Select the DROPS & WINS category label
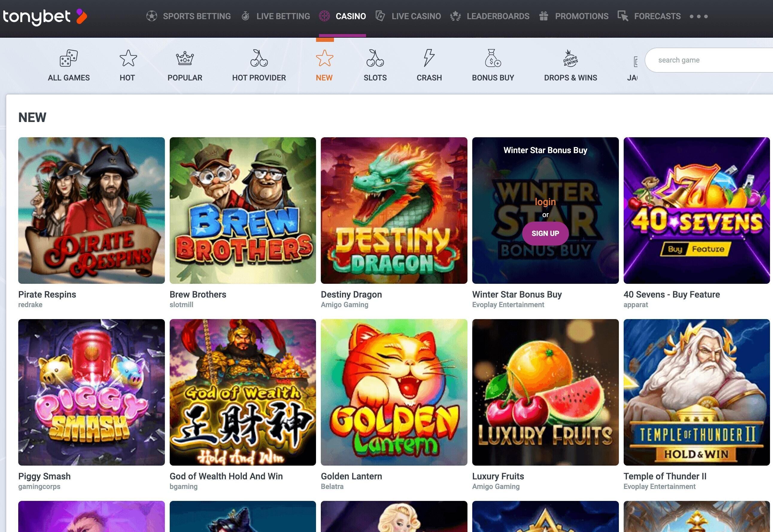Screen dimensions: 773x532 pyautogui.click(x=571, y=78)
